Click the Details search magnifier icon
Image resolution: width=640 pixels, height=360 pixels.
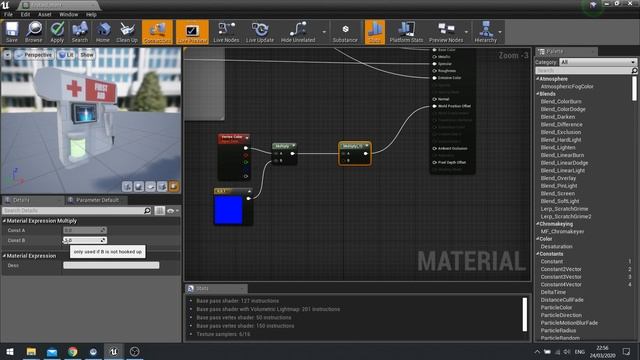pyautogui.click(x=147, y=211)
